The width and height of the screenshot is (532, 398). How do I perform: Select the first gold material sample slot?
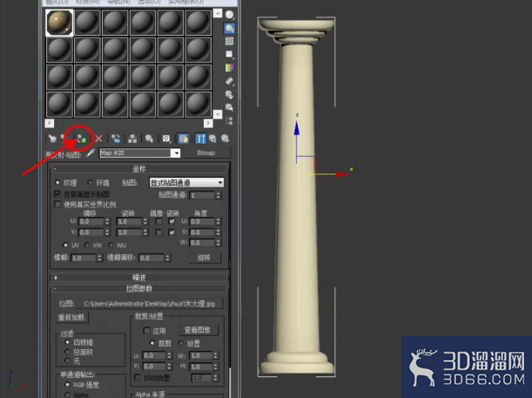[59, 23]
